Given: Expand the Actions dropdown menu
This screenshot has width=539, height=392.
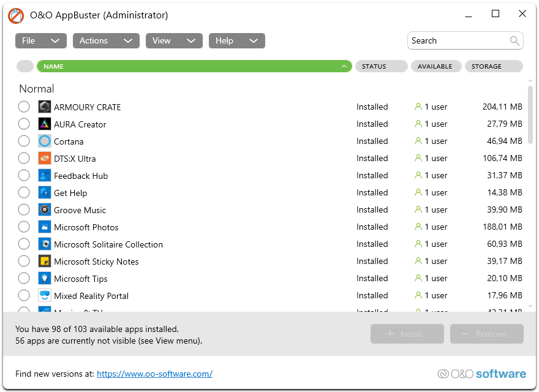Looking at the screenshot, I should (x=106, y=40).
